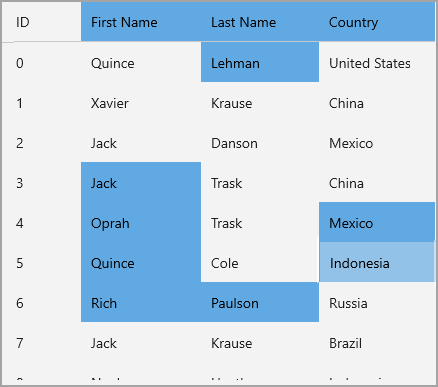The image size is (438, 387).
Task: Click the Danson last name cell
Action: [x=260, y=142]
